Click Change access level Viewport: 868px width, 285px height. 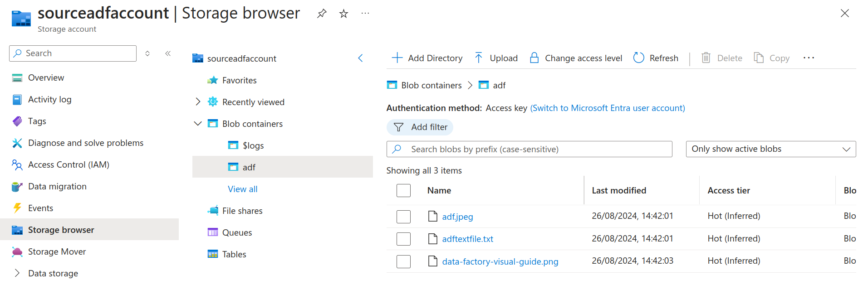click(576, 58)
